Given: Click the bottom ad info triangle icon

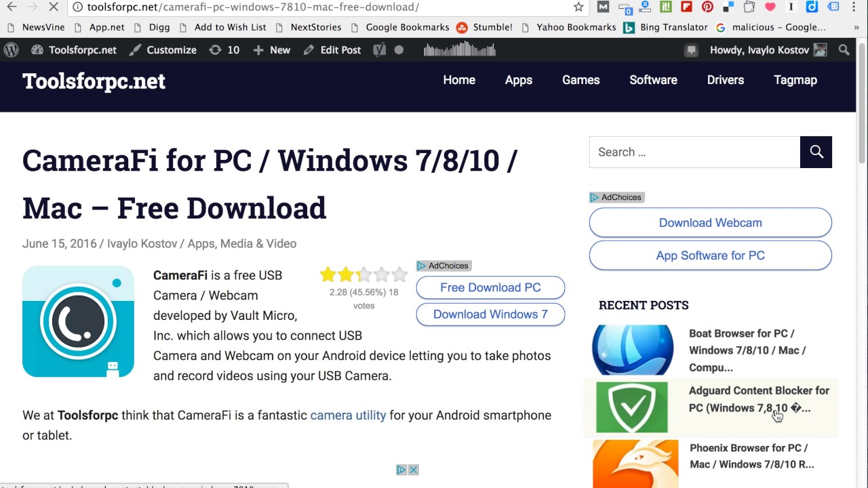Looking at the screenshot, I should click(x=401, y=470).
